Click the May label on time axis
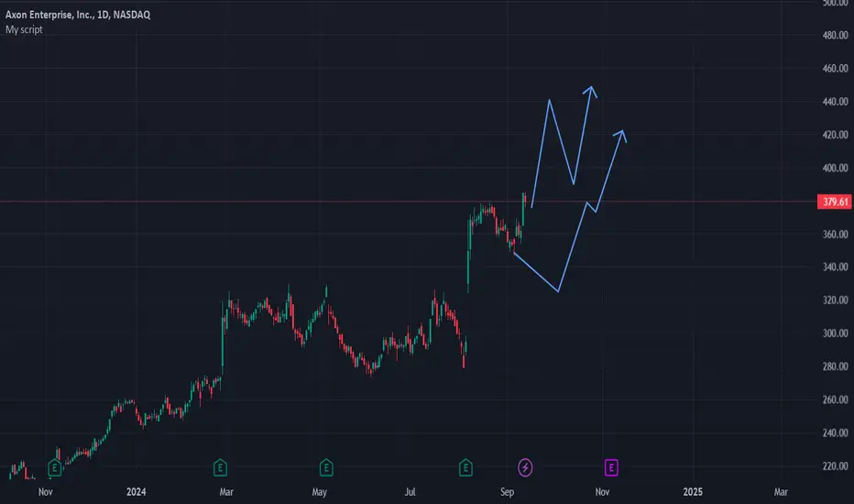854x504 pixels. 319,492
